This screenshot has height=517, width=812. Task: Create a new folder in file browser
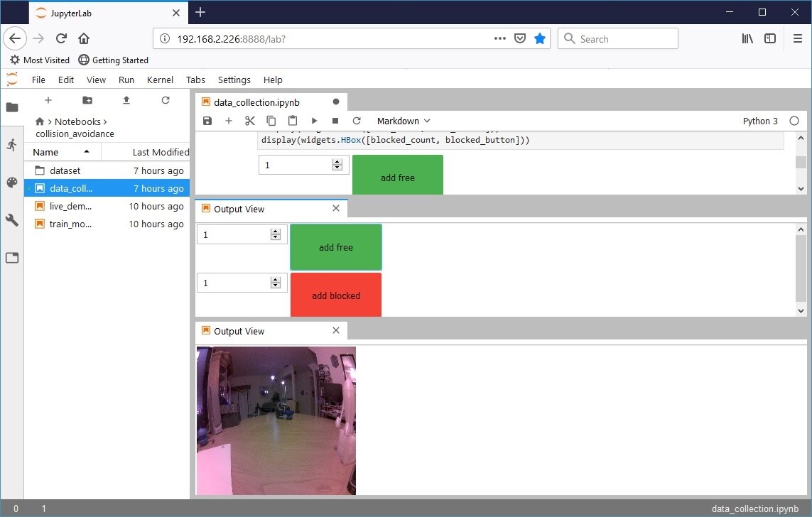point(87,100)
